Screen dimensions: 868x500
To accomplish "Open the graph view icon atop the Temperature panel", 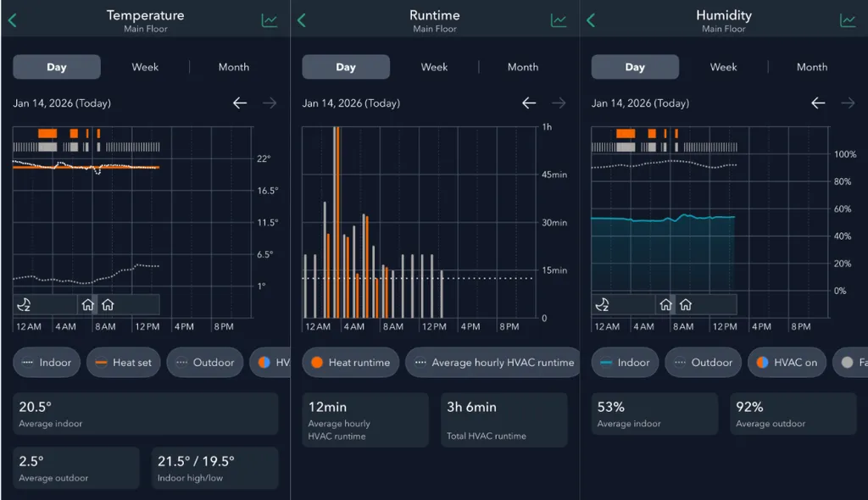I will click(x=270, y=19).
